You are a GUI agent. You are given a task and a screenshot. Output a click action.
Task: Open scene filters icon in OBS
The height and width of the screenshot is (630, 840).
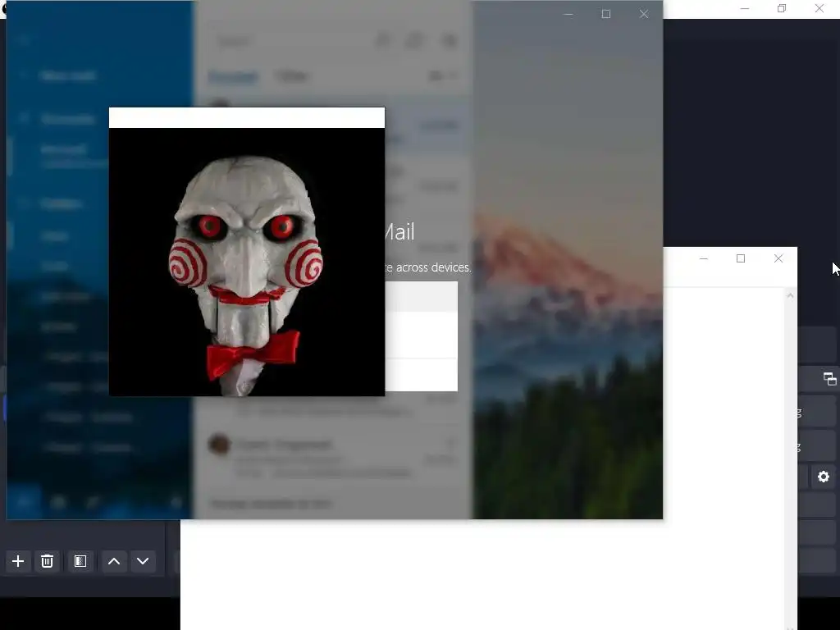coord(80,561)
